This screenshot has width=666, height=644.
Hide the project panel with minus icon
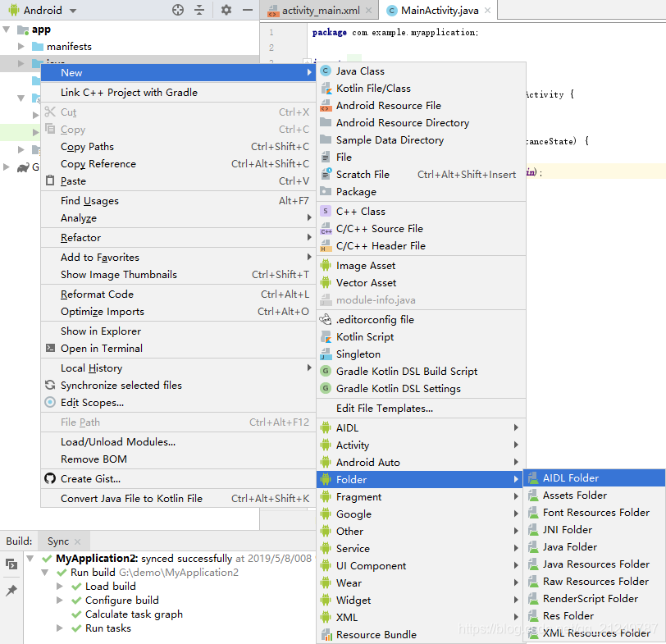248,10
